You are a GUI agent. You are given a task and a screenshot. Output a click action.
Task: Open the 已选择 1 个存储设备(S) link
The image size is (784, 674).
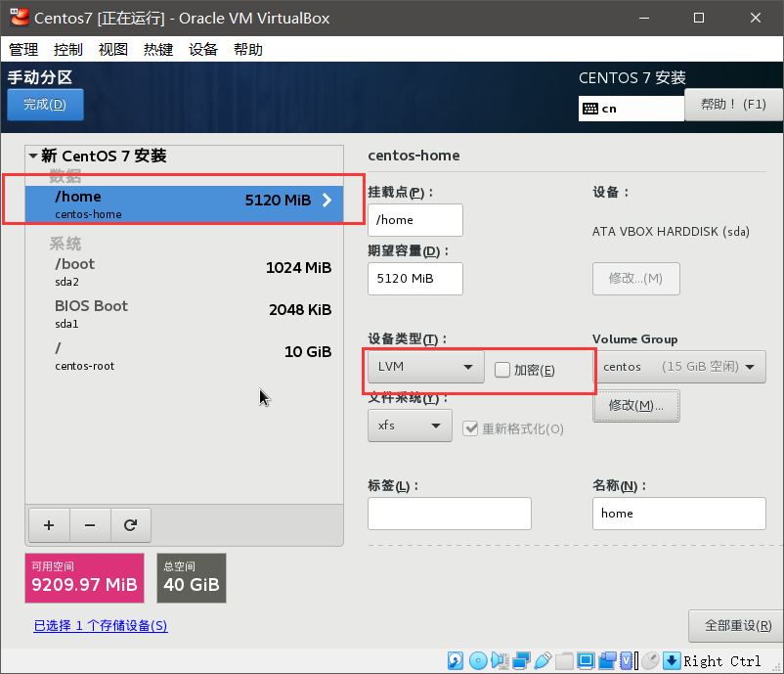[x=101, y=625]
